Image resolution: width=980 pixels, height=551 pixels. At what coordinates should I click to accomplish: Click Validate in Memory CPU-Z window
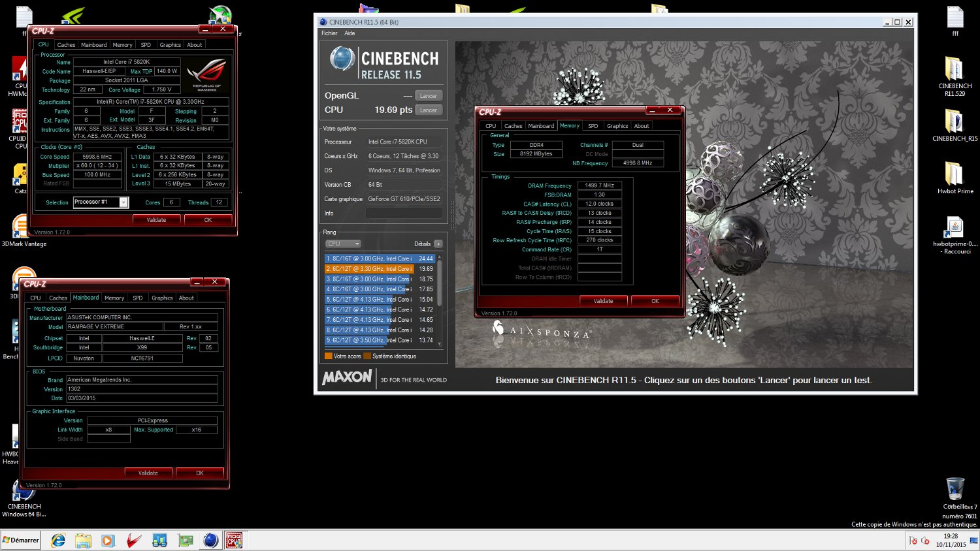click(x=604, y=301)
